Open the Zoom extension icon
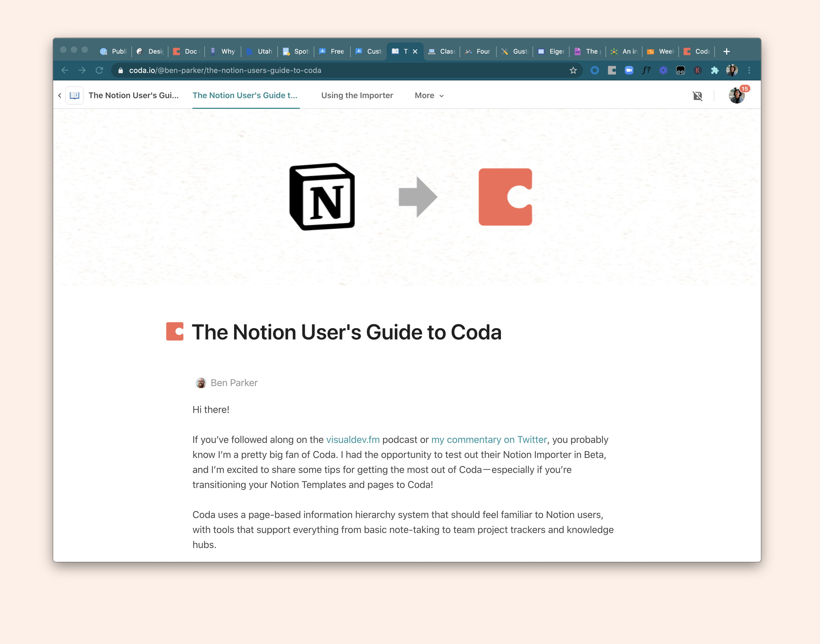Image resolution: width=820 pixels, height=644 pixels. point(629,71)
